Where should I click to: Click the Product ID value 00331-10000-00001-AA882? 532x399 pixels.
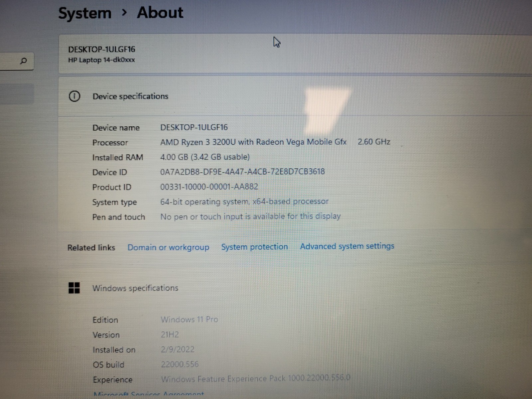209,187
